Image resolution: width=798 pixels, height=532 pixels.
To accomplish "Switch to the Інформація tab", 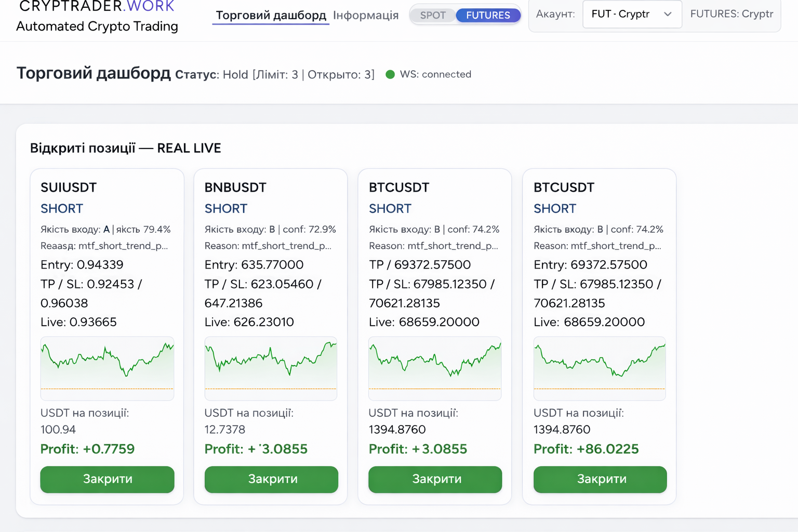I will [366, 15].
